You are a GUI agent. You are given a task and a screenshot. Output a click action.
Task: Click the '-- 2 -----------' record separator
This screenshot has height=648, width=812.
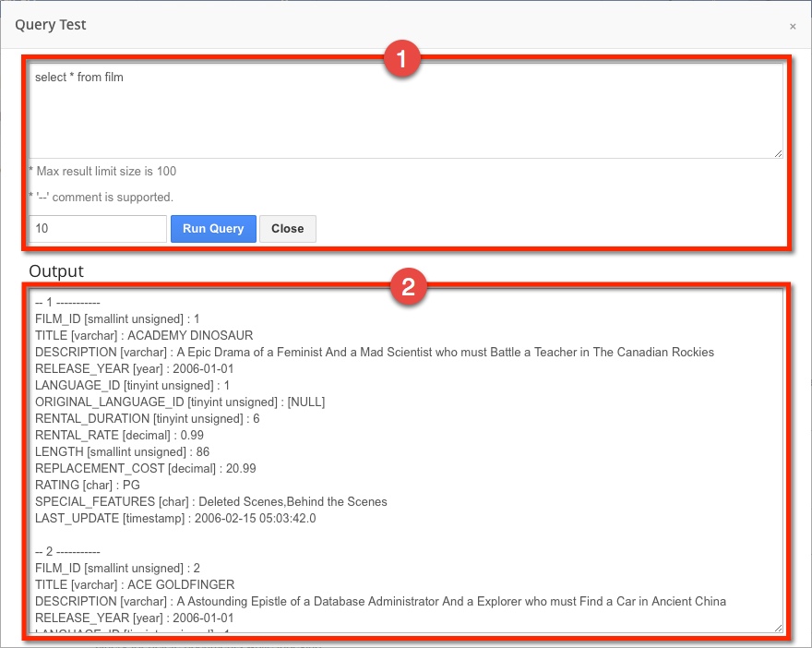(x=67, y=551)
